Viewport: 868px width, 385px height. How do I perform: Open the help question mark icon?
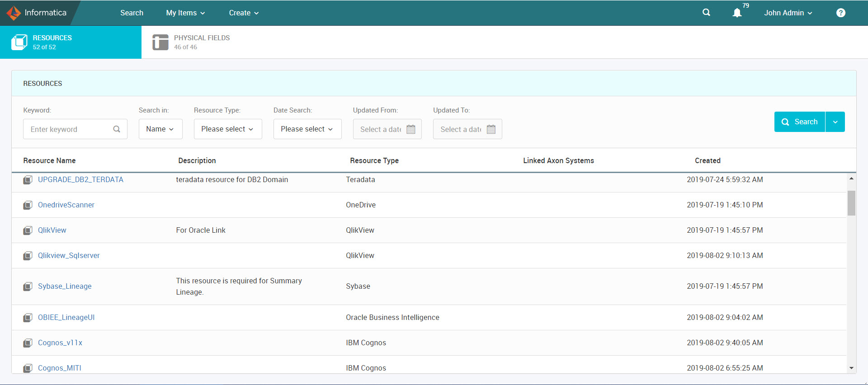point(840,13)
